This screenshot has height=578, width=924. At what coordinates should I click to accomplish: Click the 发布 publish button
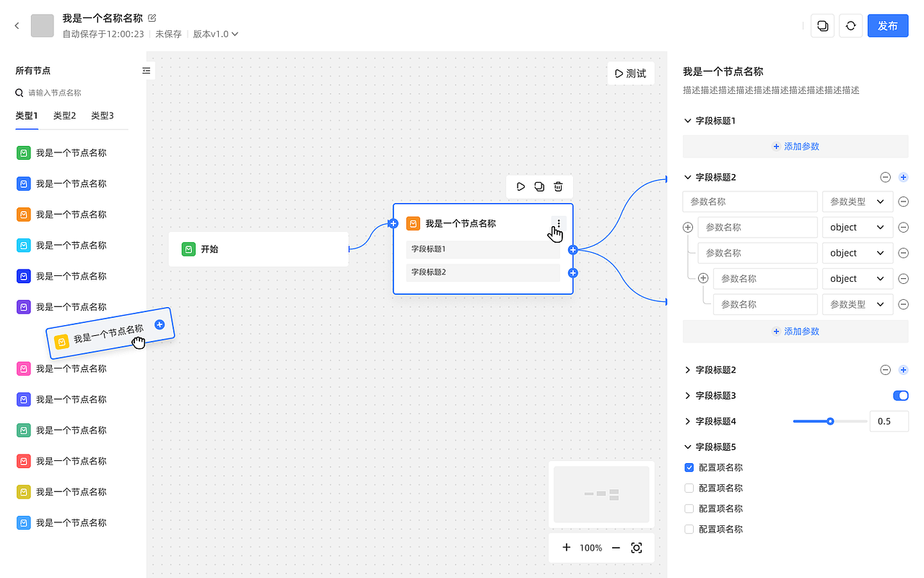click(888, 25)
